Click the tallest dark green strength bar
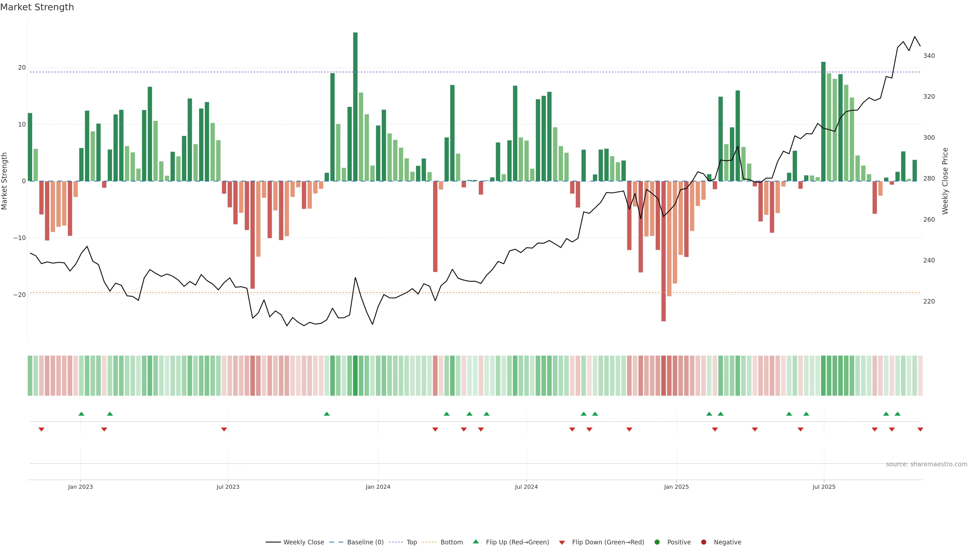Screen dimensions: 980x551 [x=355, y=106]
